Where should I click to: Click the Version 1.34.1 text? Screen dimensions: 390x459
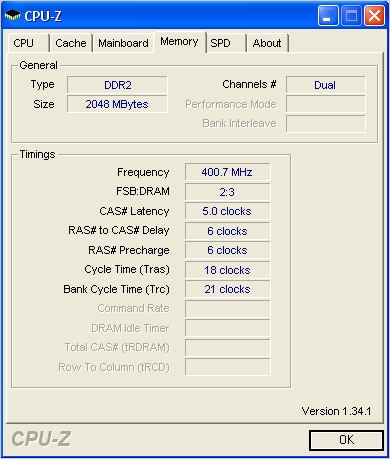[336, 411]
